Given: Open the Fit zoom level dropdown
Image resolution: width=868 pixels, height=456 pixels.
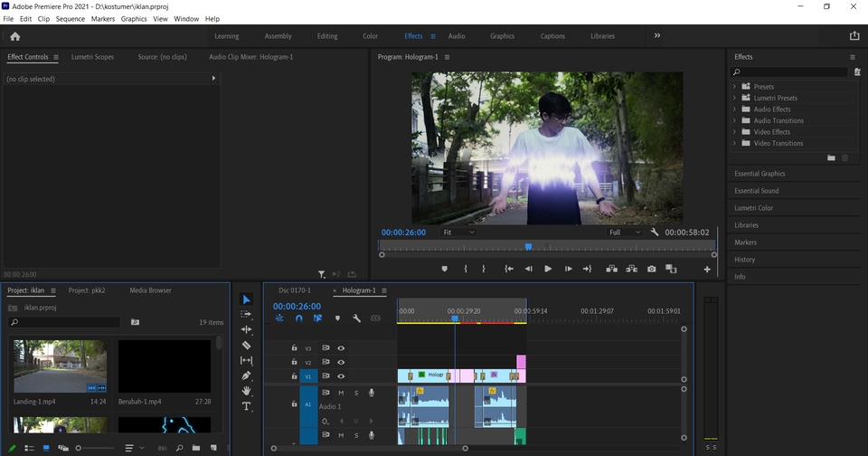Looking at the screenshot, I should point(458,233).
